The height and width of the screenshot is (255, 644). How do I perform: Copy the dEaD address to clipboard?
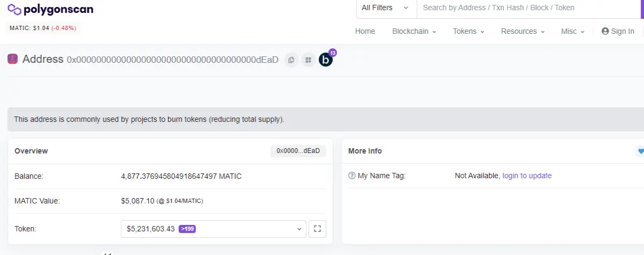click(x=291, y=60)
